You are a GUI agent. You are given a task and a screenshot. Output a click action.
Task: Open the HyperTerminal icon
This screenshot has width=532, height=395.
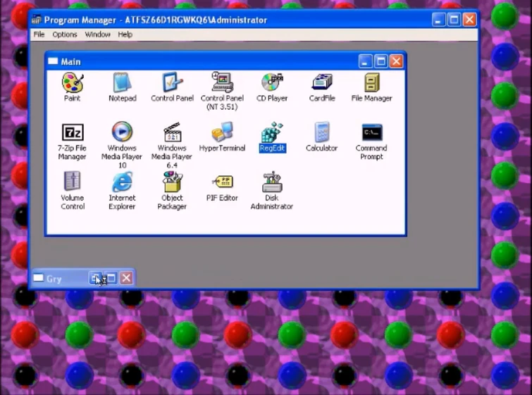(222, 132)
